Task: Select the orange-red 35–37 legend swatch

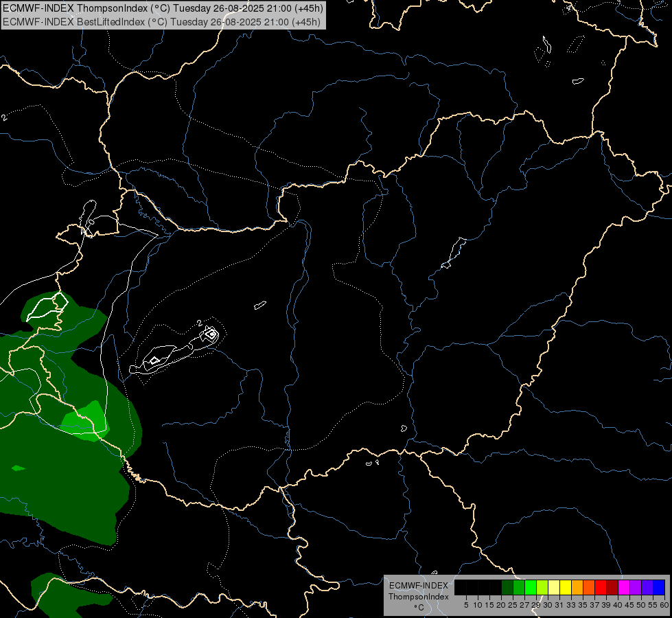Action: 589,588
